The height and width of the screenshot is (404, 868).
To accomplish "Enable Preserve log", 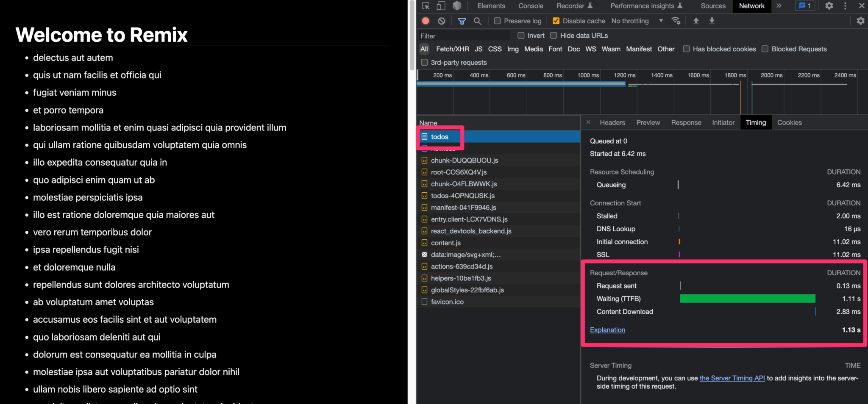I will (x=497, y=20).
